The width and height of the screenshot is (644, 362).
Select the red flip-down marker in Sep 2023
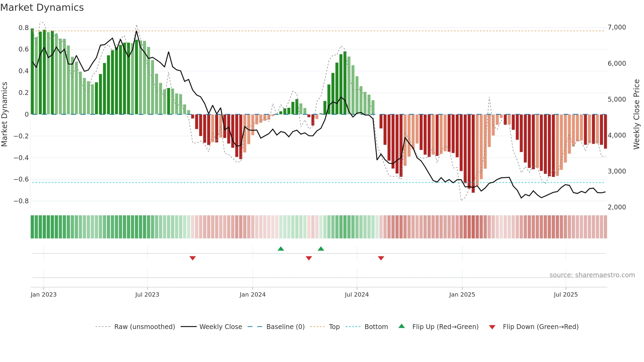[x=193, y=258]
